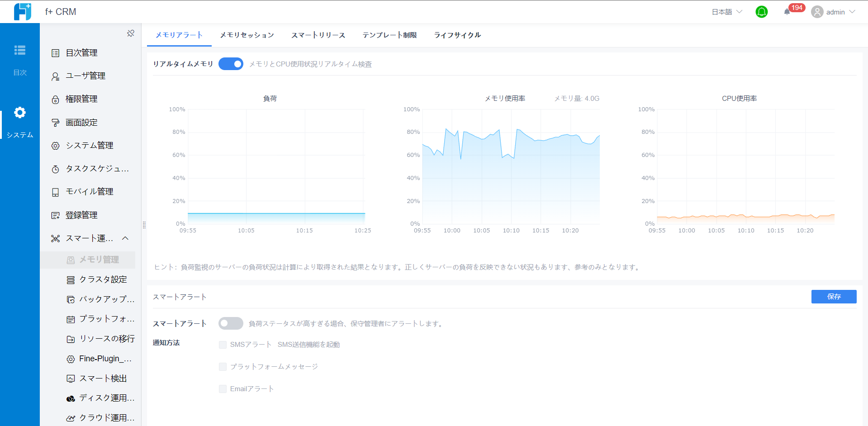
Task: Check the SMSアラート notification option
Action: click(223, 345)
